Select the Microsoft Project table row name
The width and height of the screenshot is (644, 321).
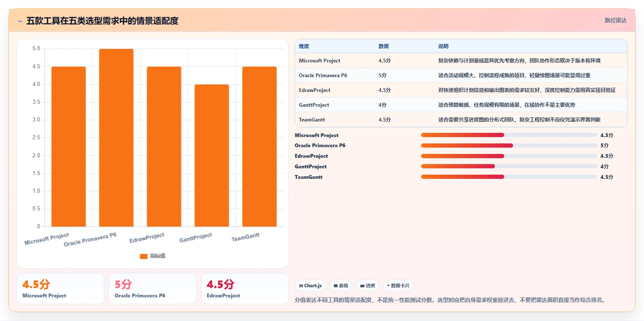click(320, 61)
